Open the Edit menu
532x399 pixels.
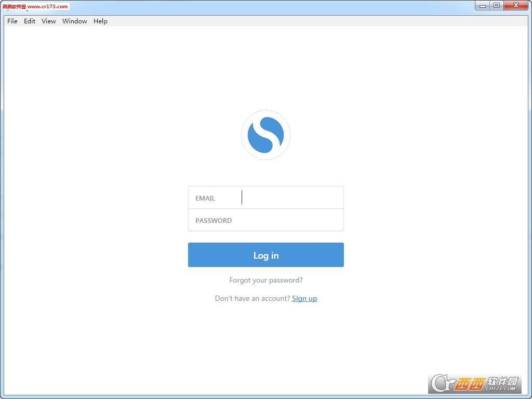tap(30, 21)
